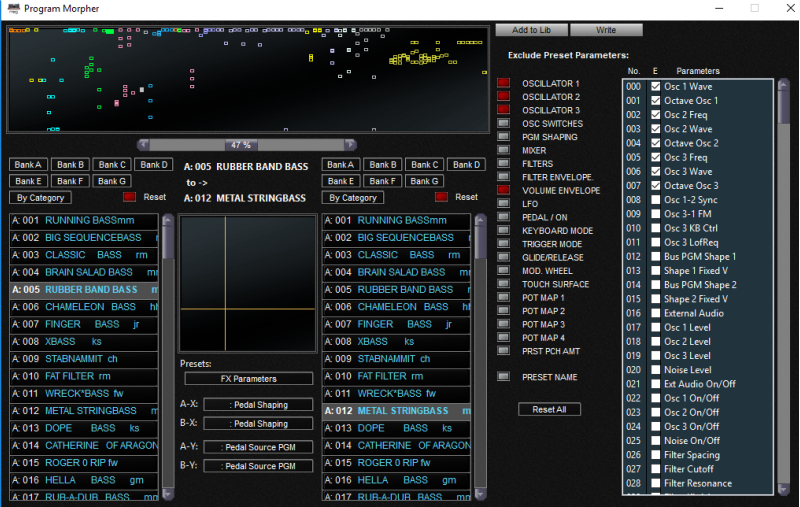Viewport: 800px width, 507px height.
Task: Select Bank F in right panel
Action: coord(382,181)
